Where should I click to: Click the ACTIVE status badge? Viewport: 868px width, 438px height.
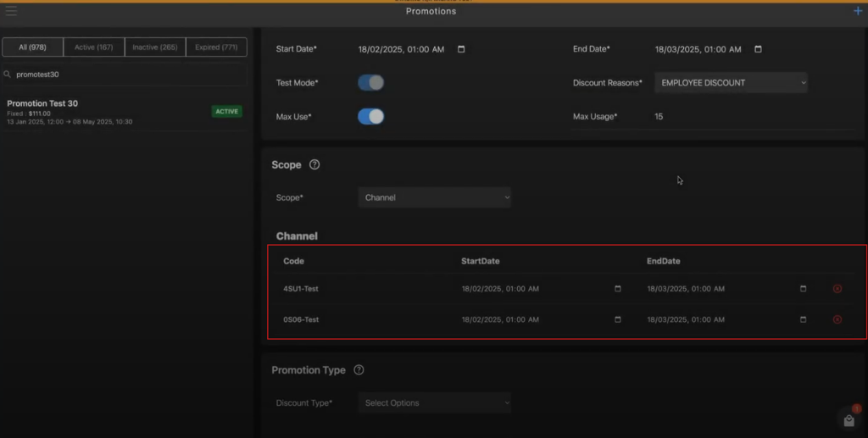click(x=227, y=112)
